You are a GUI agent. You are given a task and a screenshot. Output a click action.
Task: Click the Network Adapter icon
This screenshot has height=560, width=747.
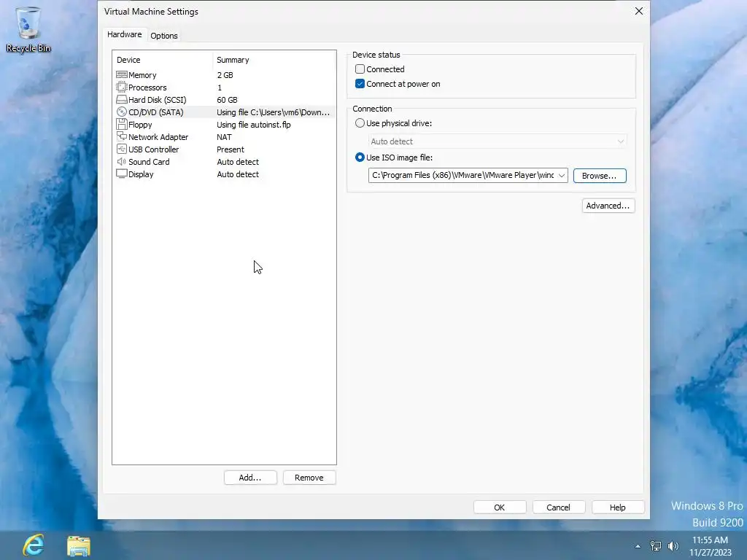click(x=122, y=136)
